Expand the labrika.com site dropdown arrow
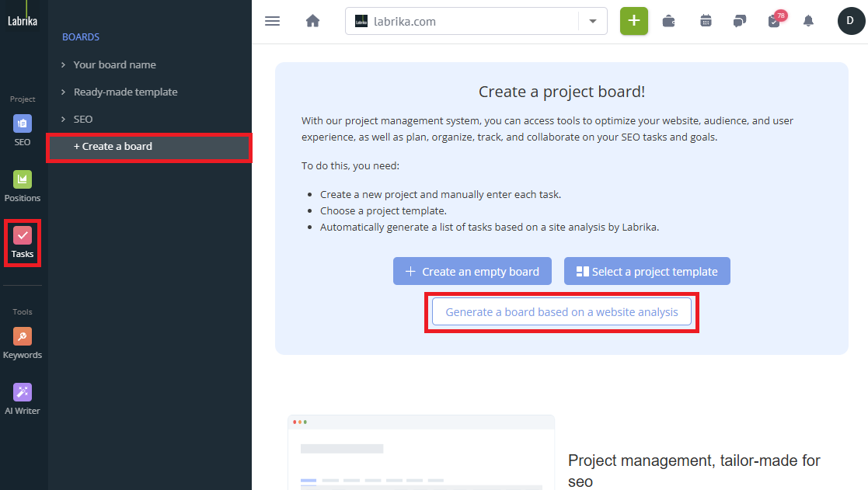The image size is (868, 490). click(x=593, y=21)
